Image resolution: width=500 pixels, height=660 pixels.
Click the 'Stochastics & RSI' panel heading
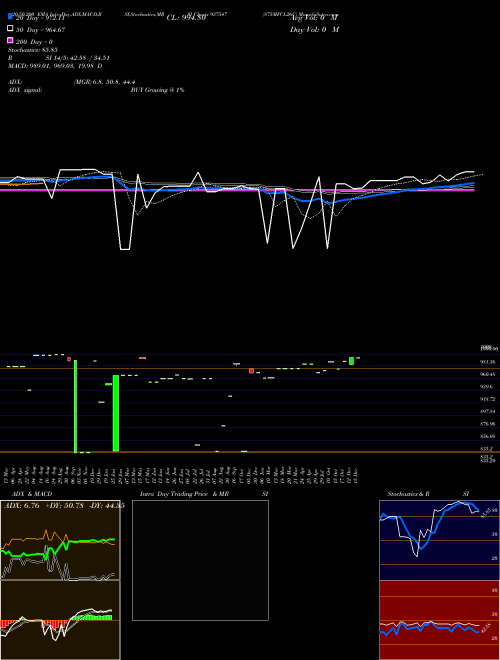tap(428, 494)
